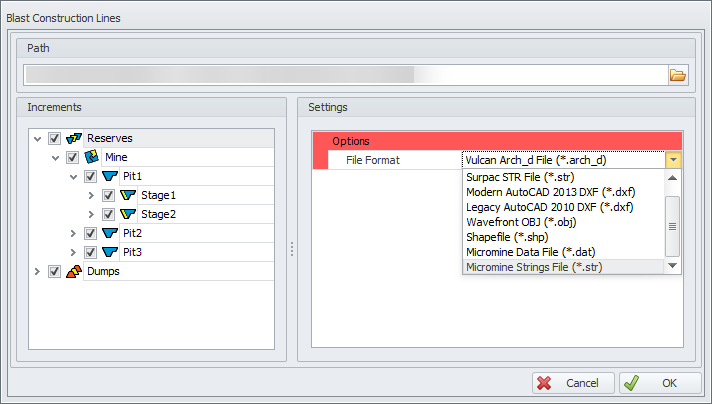Select the Pit2 tree row label
This screenshot has width=712, height=404.
(x=133, y=233)
